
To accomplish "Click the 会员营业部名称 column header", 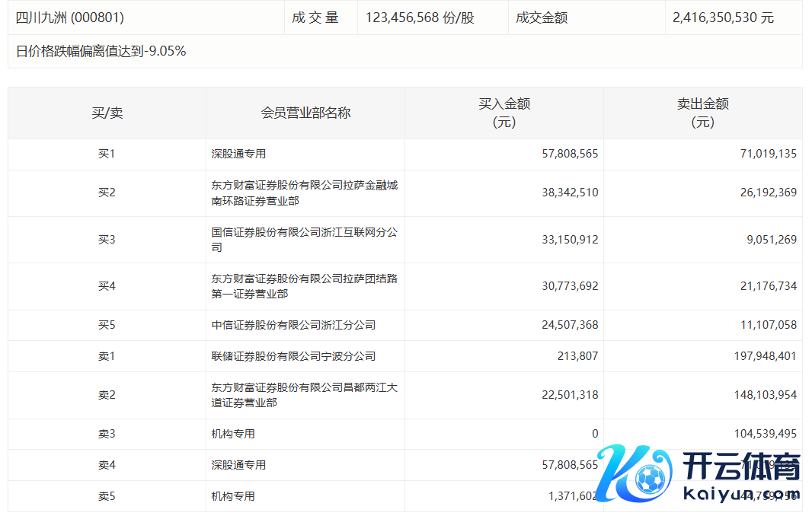I will point(305,113).
